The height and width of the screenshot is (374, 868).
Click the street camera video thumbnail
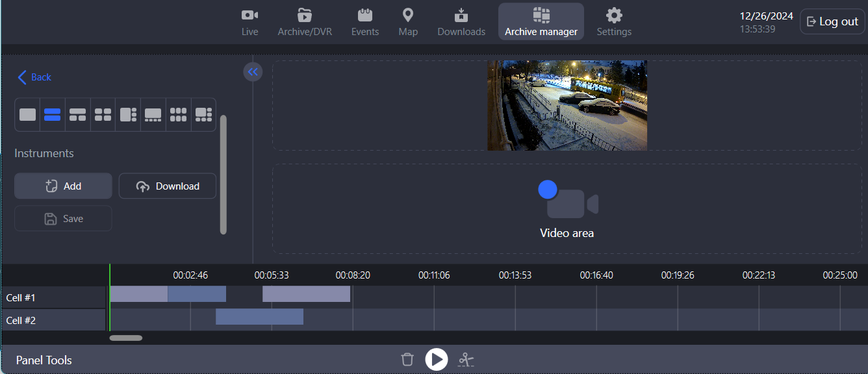pos(567,105)
